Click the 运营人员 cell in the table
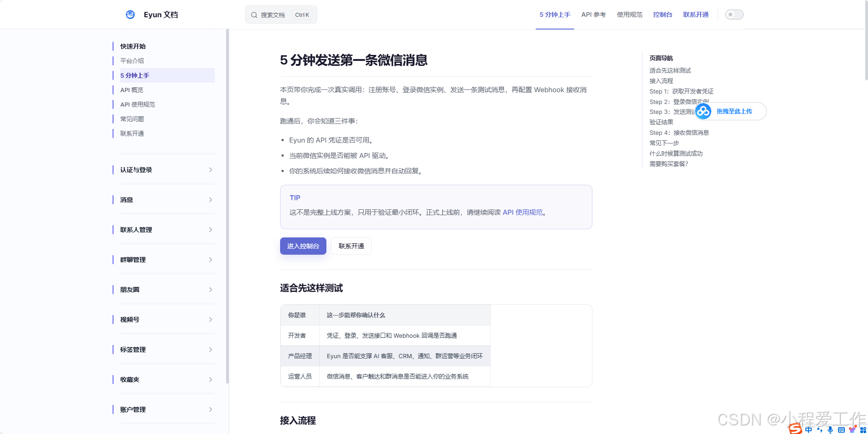The height and width of the screenshot is (434, 868). (300, 376)
